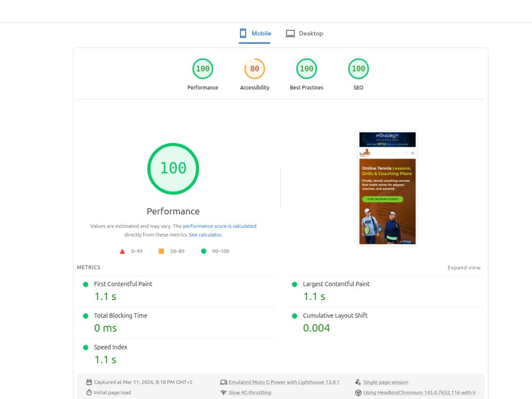
Task: Click 'Captured at Mar 11, 2026' text
Action: click(143, 382)
